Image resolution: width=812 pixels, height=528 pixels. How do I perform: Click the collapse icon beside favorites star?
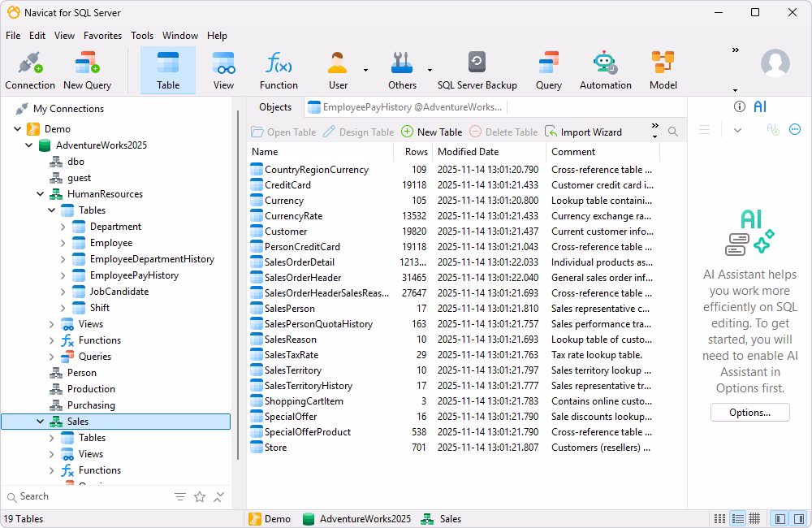[x=219, y=497]
